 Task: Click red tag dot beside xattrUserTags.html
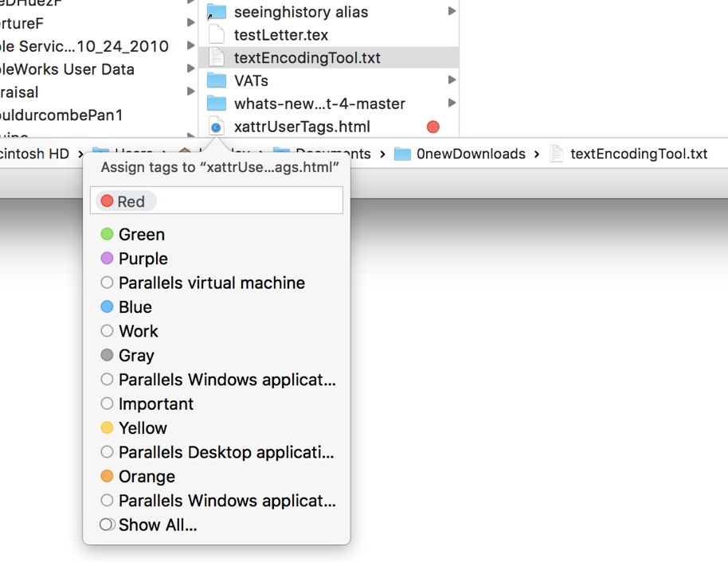432,127
